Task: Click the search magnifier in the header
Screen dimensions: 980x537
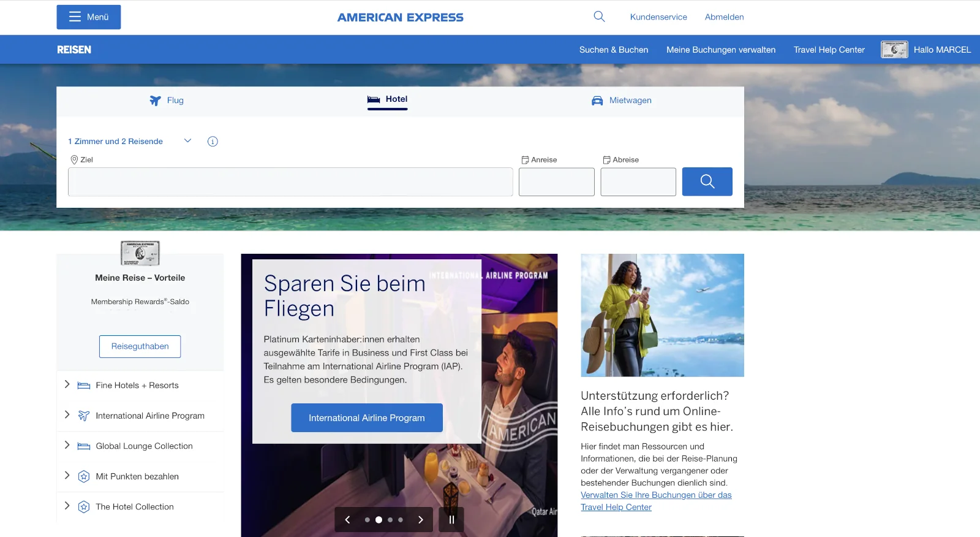Action: pyautogui.click(x=599, y=17)
